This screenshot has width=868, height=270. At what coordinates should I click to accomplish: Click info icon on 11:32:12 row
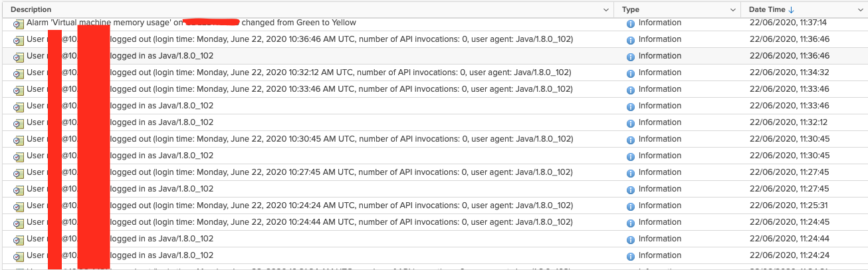coord(631,123)
